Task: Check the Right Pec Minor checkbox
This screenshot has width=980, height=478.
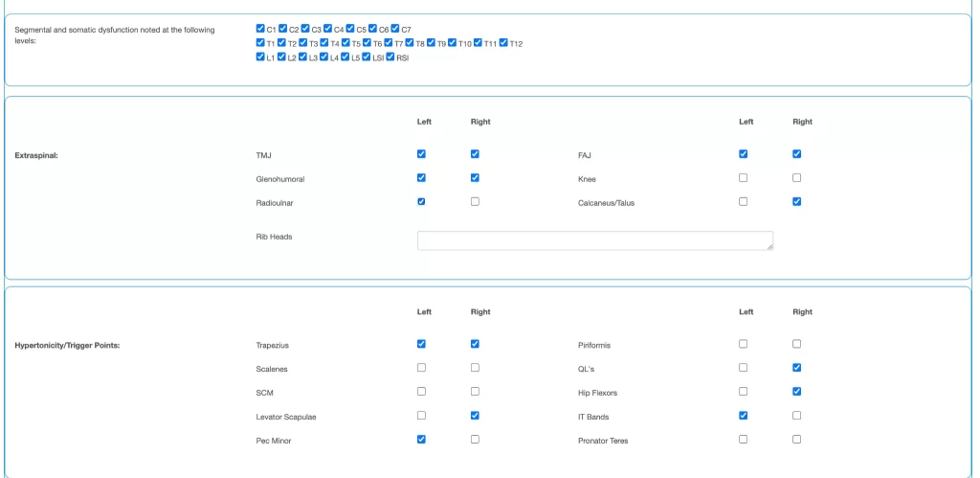Action: pyautogui.click(x=475, y=440)
